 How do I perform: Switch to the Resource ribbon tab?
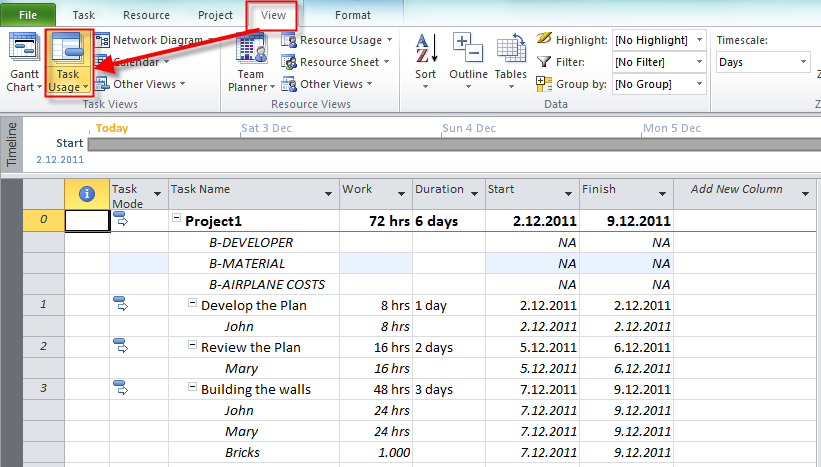pyautogui.click(x=146, y=15)
